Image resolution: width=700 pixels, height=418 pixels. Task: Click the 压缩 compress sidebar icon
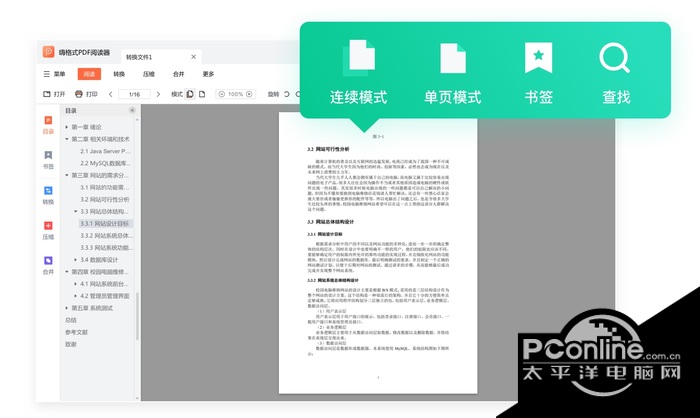pyautogui.click(x=48, y=226)
